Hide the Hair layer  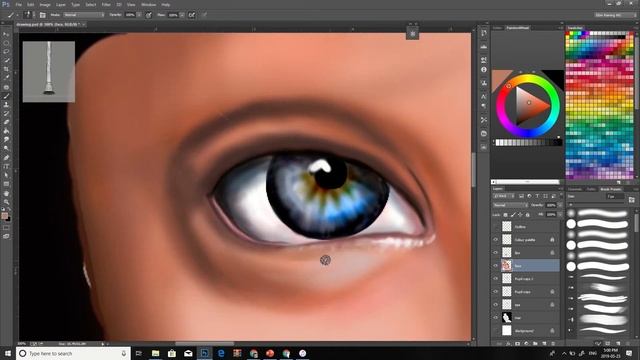(x=496, y=318)
